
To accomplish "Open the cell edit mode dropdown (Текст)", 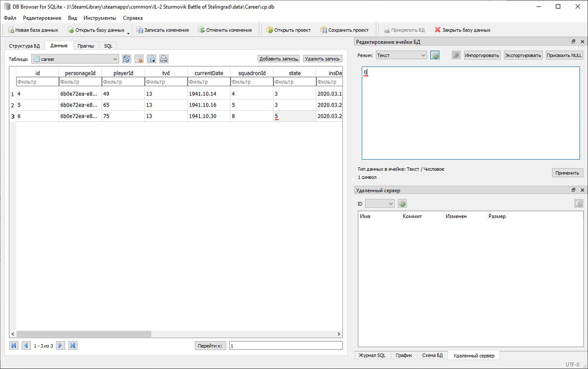I will tap(401, 55).
